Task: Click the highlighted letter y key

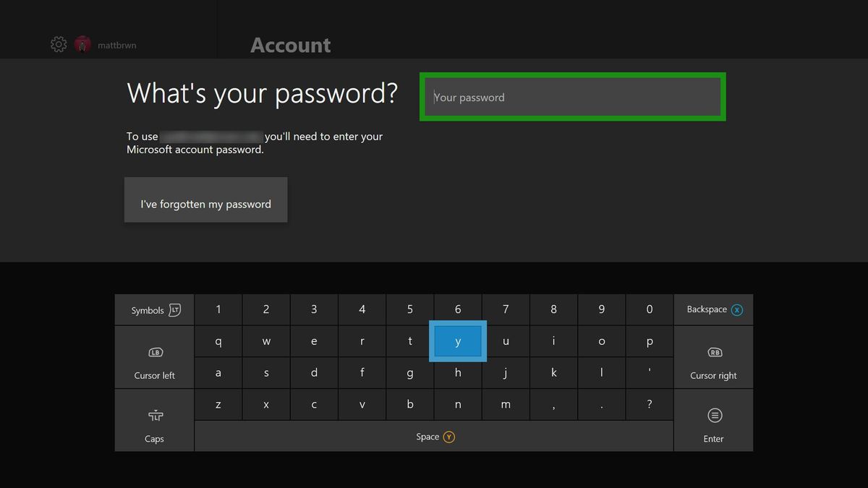Action: pos(458,342)
